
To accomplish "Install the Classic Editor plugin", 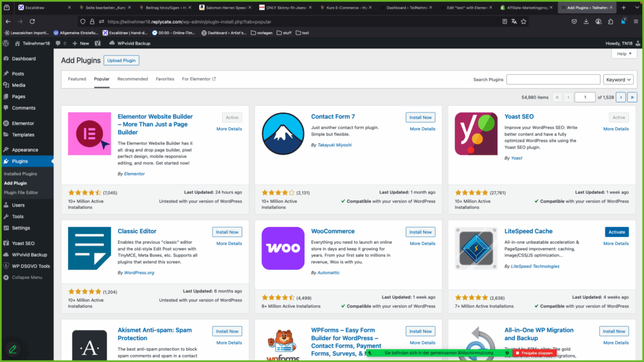I will [x=227, y=232].
